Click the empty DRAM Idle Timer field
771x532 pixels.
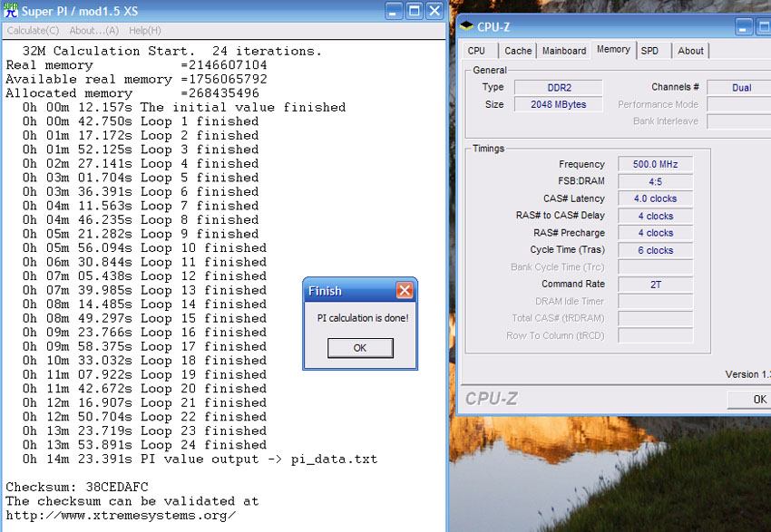656,301
